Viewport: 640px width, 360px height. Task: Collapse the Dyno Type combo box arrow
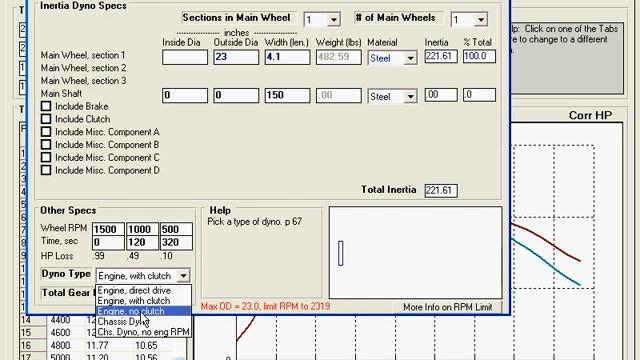click(x=184, y=276)
